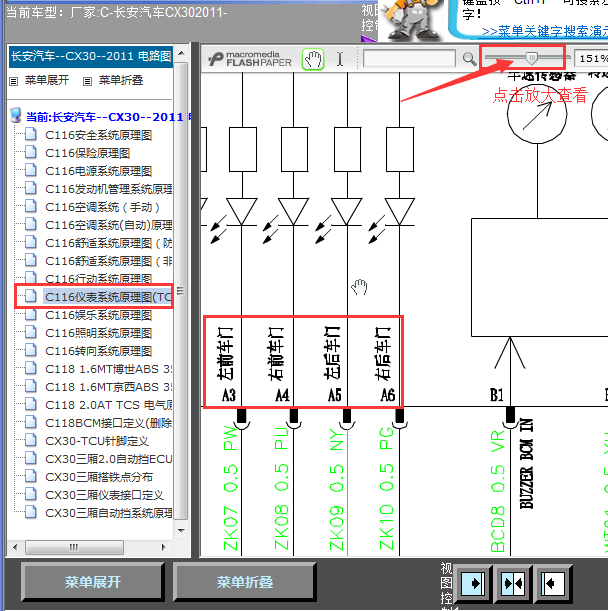Select root node 当前:长安汽车--CX30--2011
Viewport: 608px width, 611px height.
tap(104, 117)
